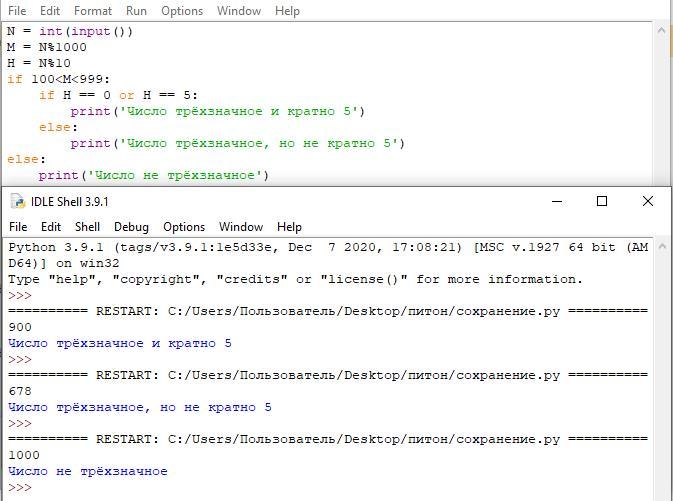Close the IDLE Shell window
This screenshot has height=501, width=673.
(x=648, y=201)
